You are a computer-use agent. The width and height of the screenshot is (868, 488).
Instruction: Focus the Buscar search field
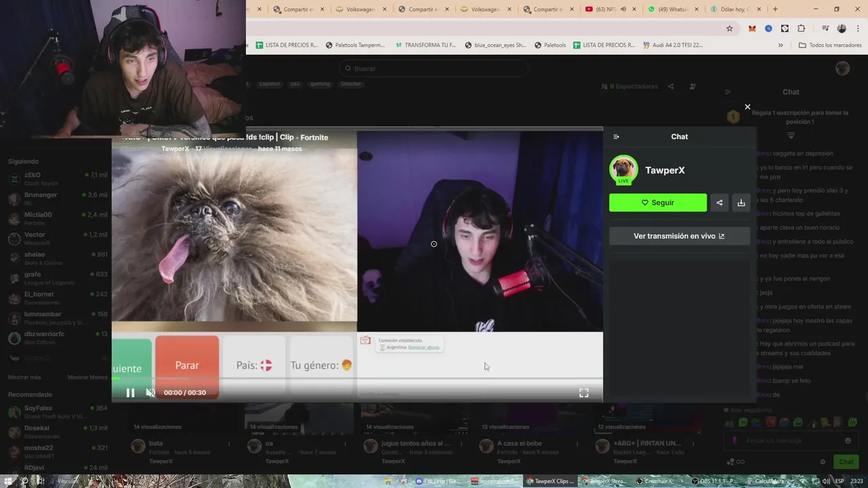(434, 68)
